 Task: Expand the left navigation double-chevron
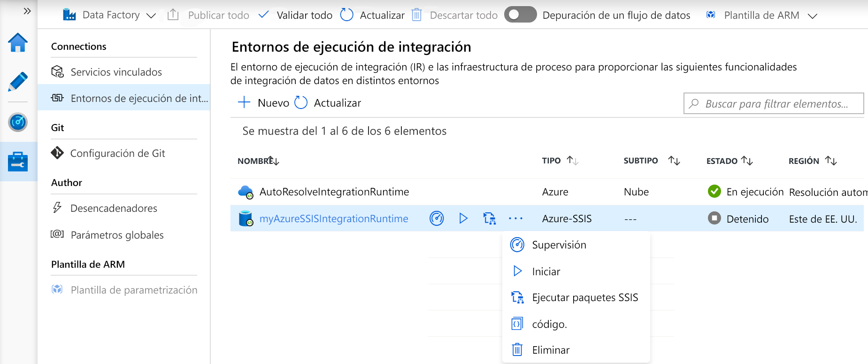pyautogui.click(x=27, y=11)
